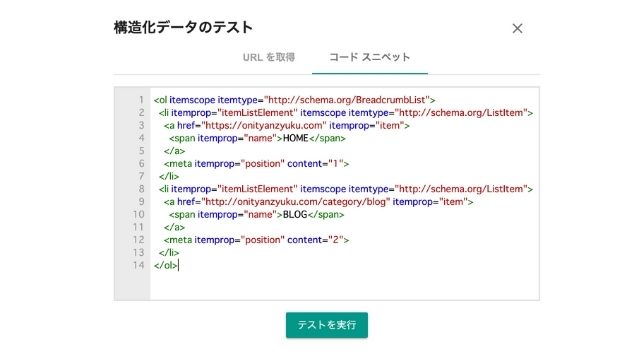Click the position content="2" meta line
This screenshot has width=640, height=360.
[x=256, y=240]
